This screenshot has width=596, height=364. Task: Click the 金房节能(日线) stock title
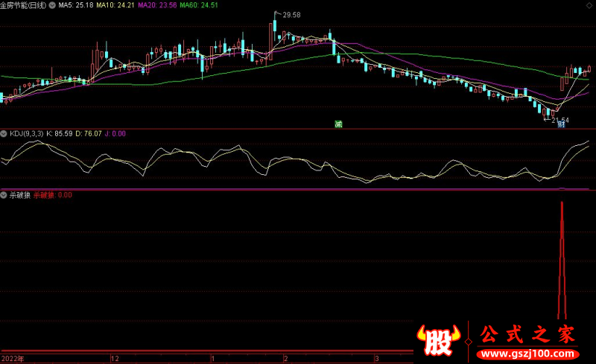click(x=22, y=4)
